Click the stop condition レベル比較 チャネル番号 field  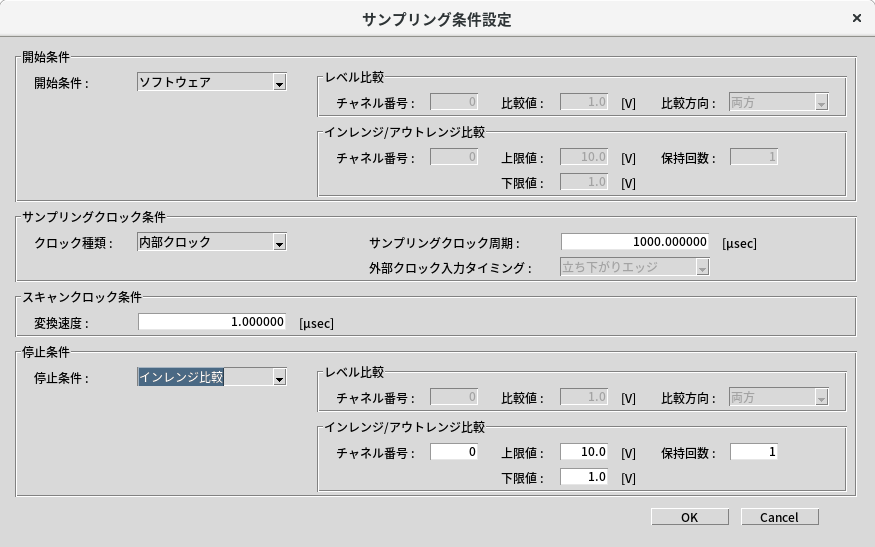[454, 397]
